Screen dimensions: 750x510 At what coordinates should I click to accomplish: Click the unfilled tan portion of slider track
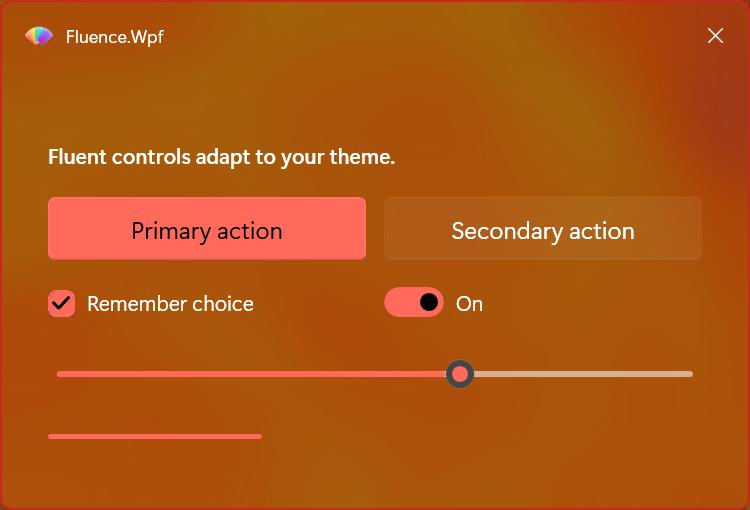pos(583,374)
